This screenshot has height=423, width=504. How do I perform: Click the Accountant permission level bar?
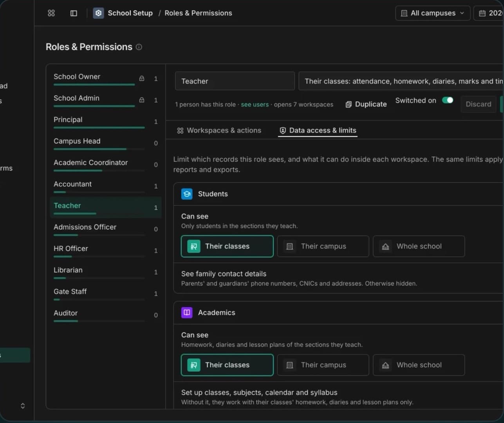click(99, 192)
